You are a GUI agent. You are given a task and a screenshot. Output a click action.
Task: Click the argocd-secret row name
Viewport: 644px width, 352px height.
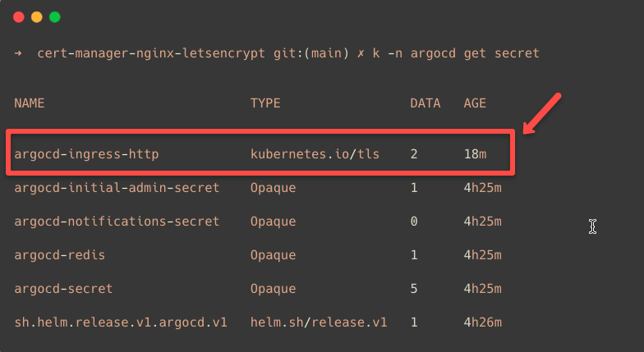point(63,289)
